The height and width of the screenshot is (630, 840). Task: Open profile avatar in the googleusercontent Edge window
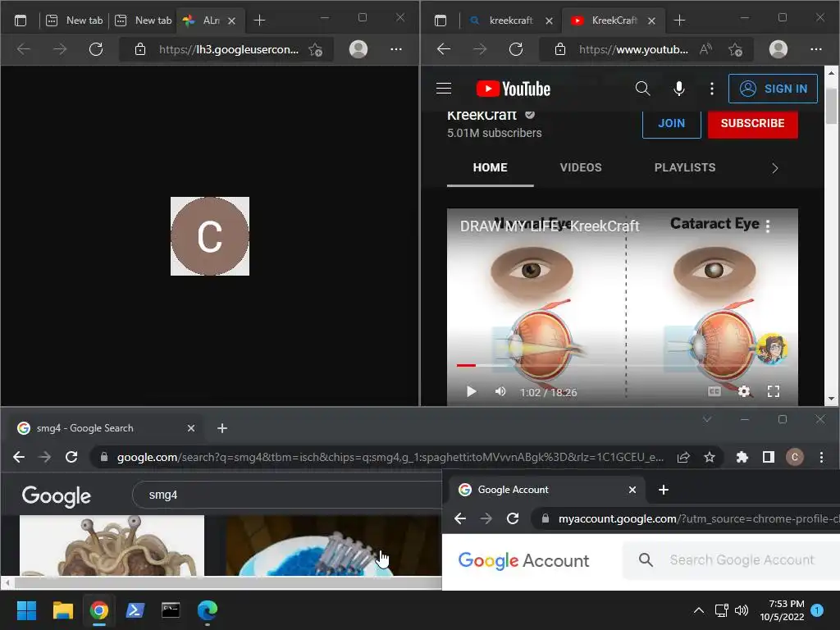(x=358, y=49)
